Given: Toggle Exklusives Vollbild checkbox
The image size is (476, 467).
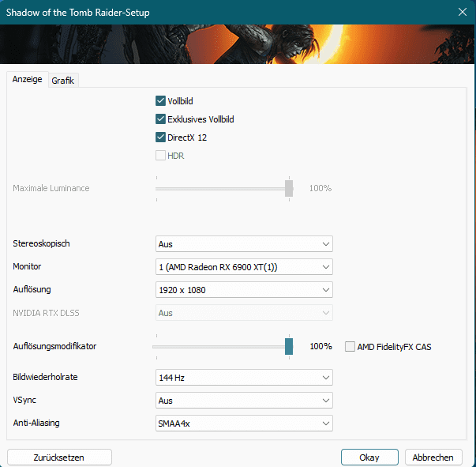Looking at the screenshot, I should coord(161,119).
